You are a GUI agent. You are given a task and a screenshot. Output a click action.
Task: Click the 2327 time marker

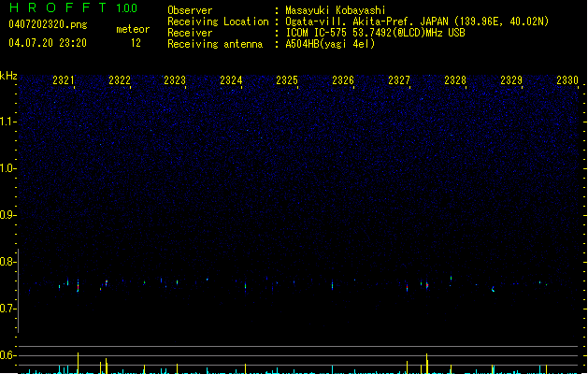click(x=399, y=80)
